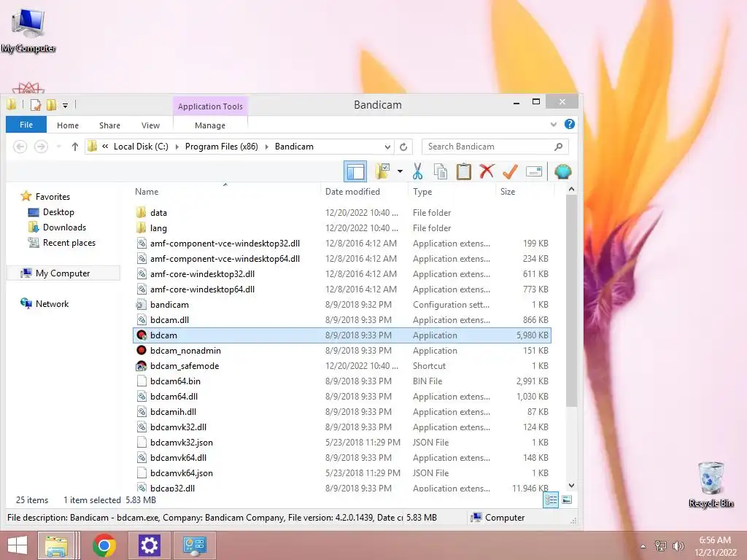Toggle the preview pane layout button
This screenshot has width=747, height=560.
click(x=355, y=171)
